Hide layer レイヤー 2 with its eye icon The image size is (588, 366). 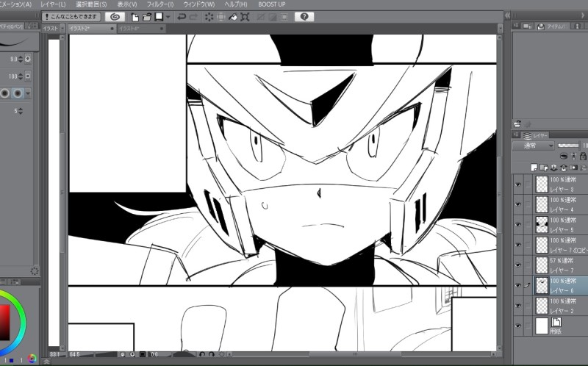(x=518, y=305)
